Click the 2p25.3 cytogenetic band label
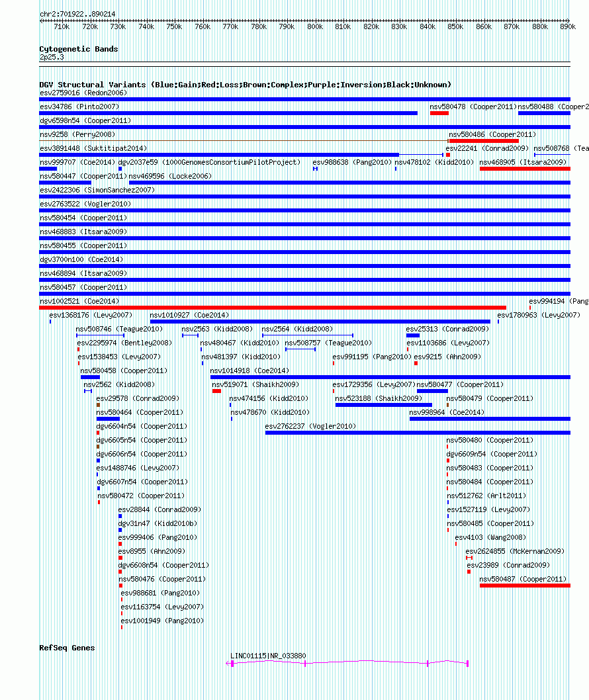The image size is (589, 700). (x=52, y=57)
